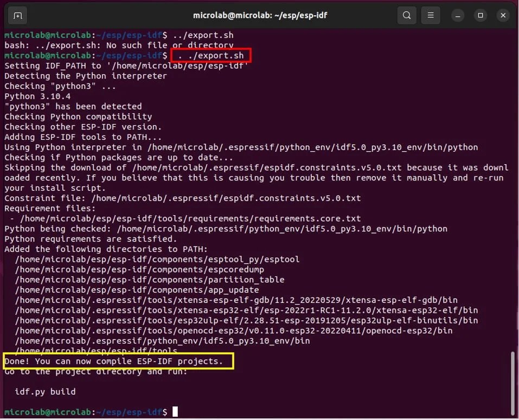Click the minimize window icon
The image size is (519, 420).
[x=458, y=15]
